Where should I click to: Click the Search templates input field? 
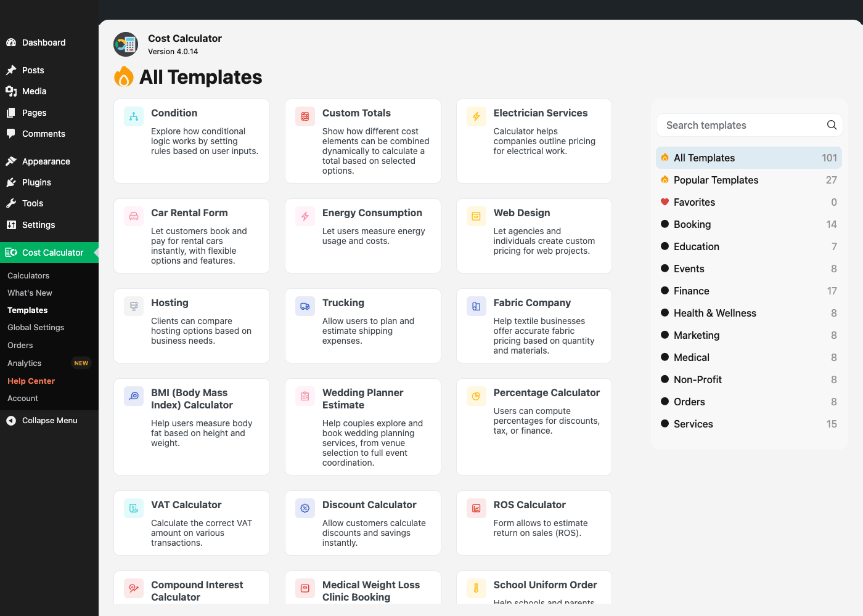(749, 125)
